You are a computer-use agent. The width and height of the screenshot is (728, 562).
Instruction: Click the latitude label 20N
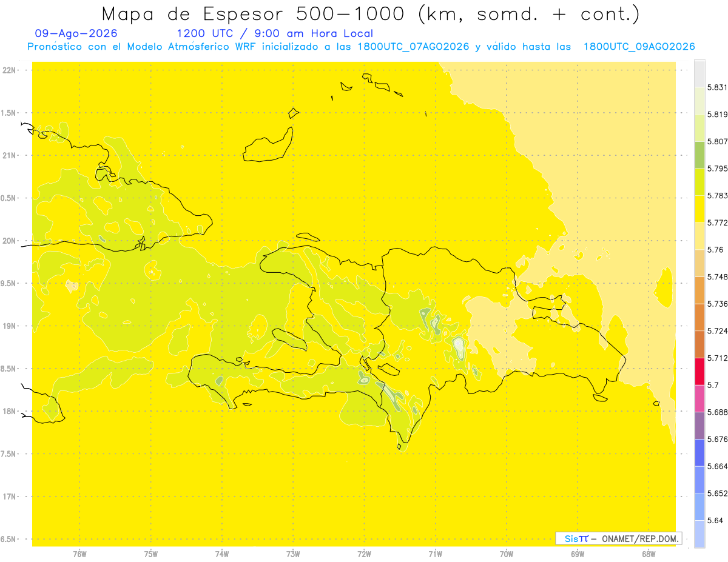coord(8,241)
